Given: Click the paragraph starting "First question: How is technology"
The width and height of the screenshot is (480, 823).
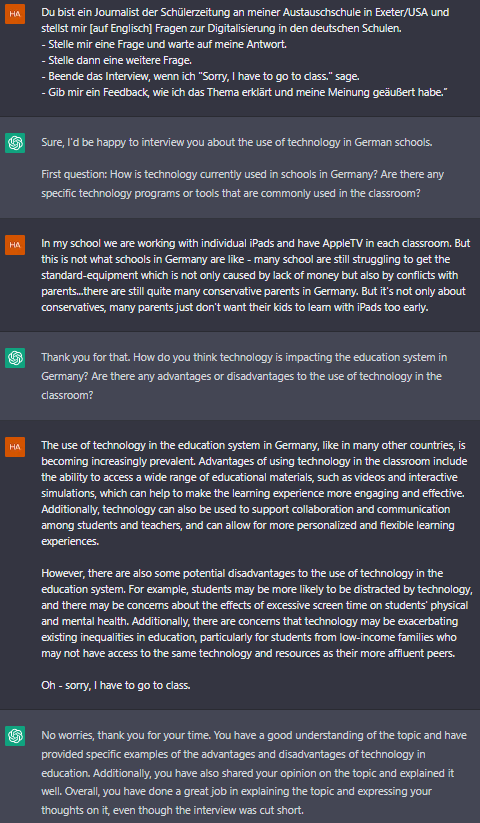Looking at the screenshot, I should [242, 183].
